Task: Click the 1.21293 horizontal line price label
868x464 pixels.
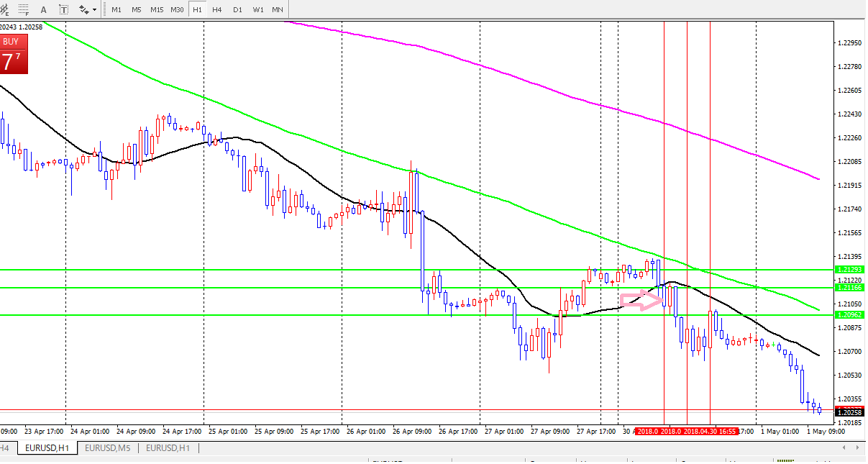Action: tap(850, 270)
